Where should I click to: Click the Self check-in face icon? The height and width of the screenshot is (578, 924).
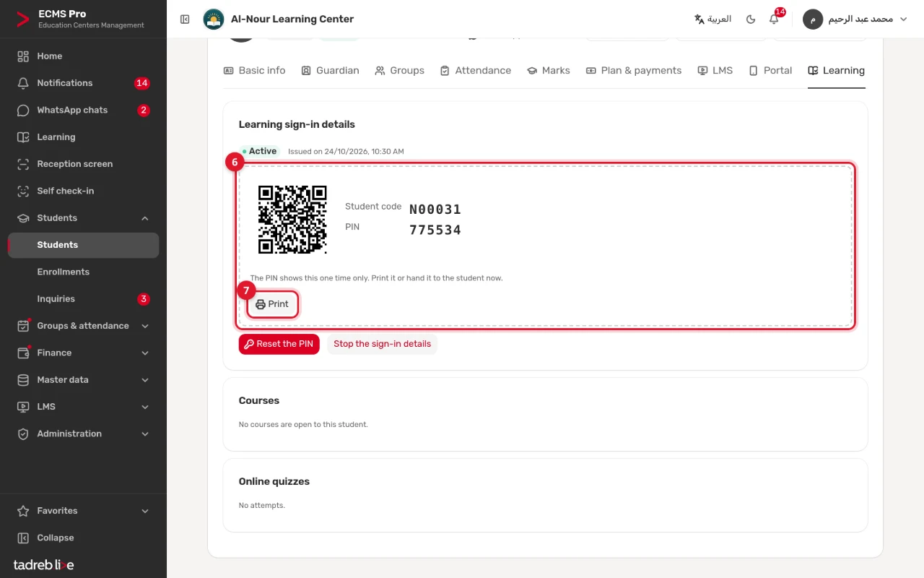point(23,191)
